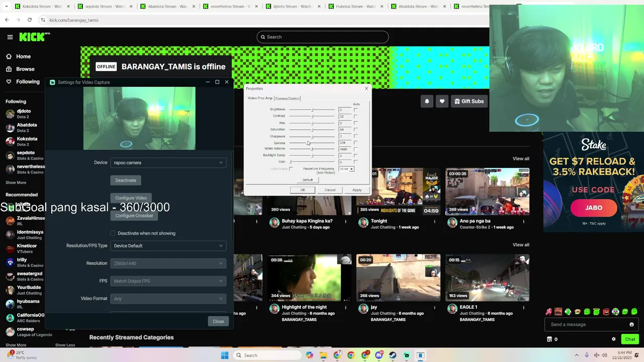This screenshot has height=362, width=644.
Task: Open Highlight of the night clip thumbnail
Action: (309, 278)
